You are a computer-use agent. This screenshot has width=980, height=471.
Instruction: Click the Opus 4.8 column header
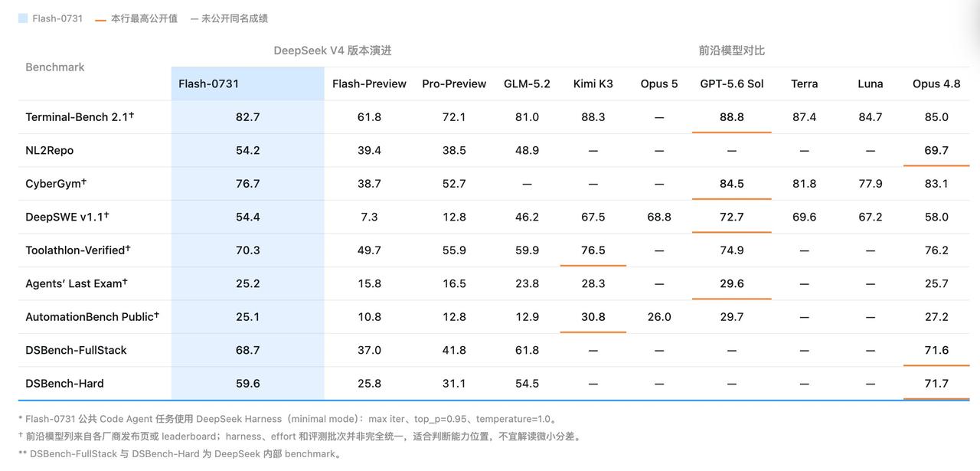[x=936, y=83]
